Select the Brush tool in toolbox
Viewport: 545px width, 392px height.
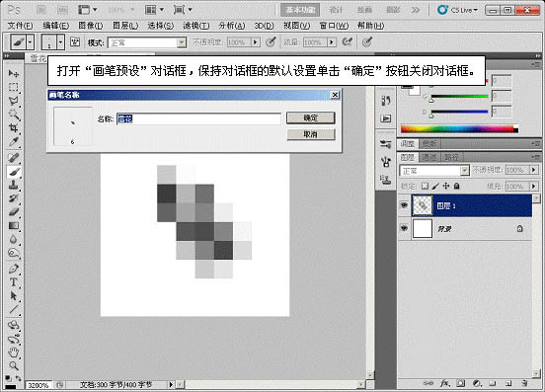14,172
